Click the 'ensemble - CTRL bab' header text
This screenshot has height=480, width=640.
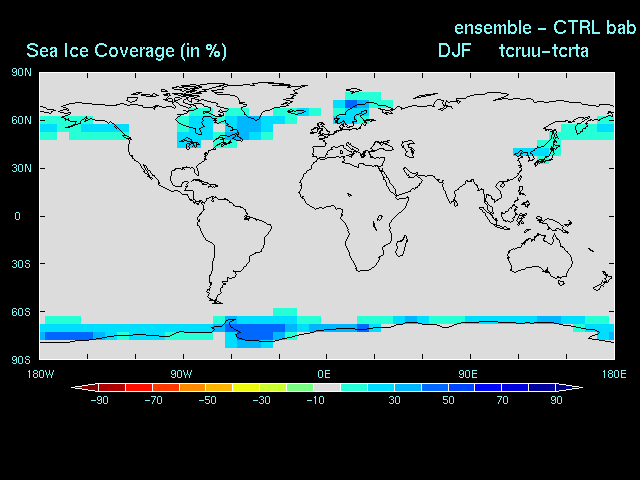point(544,26)
